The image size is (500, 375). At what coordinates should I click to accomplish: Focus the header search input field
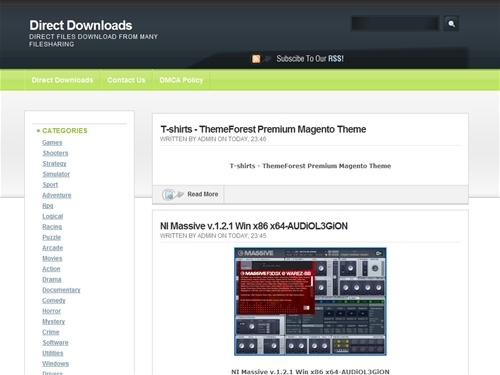[x=395, y=24]
